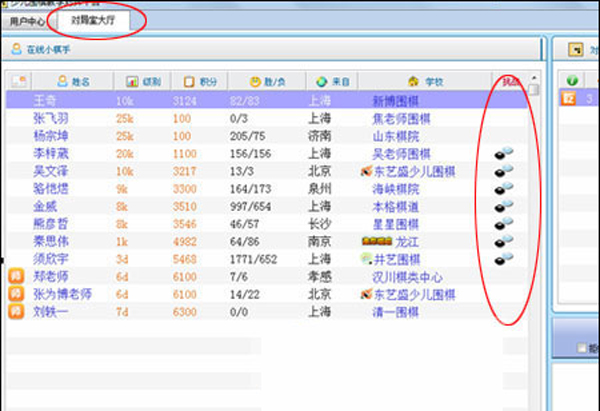Click the player list scrollbar thumb

point(534,90)
